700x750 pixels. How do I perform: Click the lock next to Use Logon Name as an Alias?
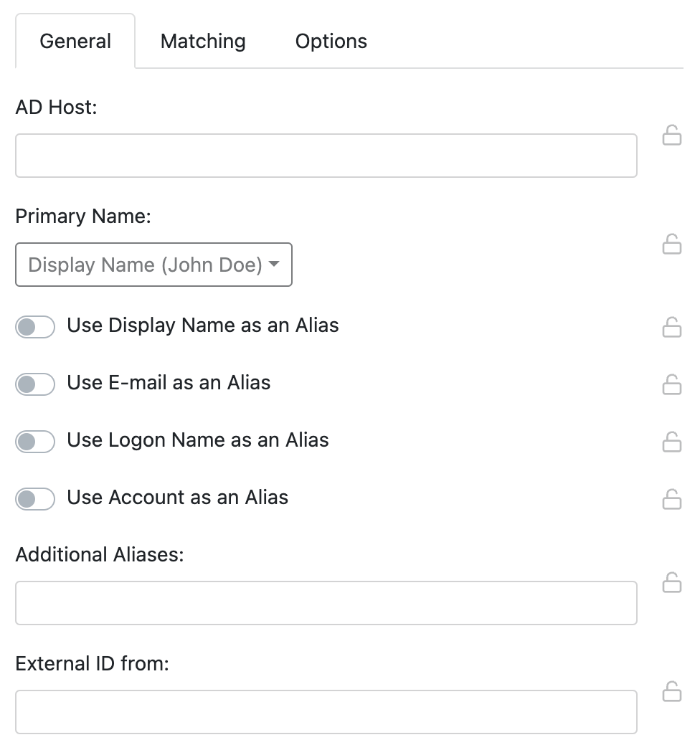(x=672, y=442)
